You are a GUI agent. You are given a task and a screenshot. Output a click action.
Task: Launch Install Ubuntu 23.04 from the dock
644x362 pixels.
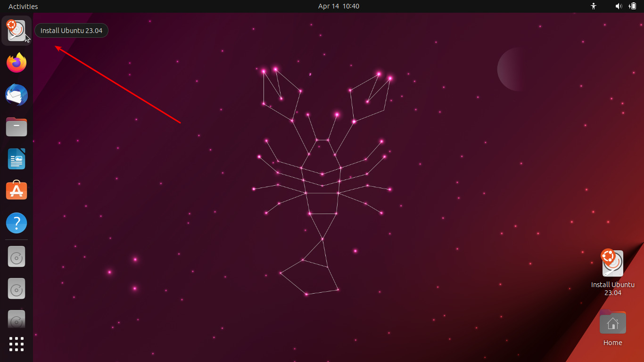coord(17,31)
